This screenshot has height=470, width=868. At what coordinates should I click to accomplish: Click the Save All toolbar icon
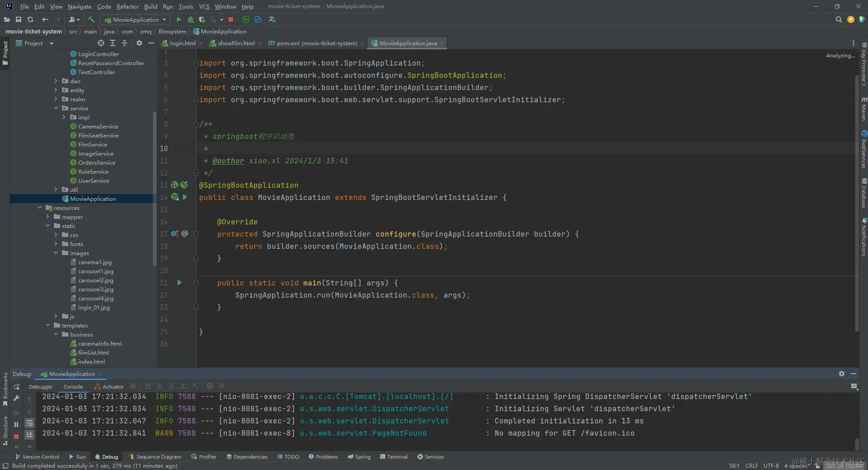pos(19,19)
